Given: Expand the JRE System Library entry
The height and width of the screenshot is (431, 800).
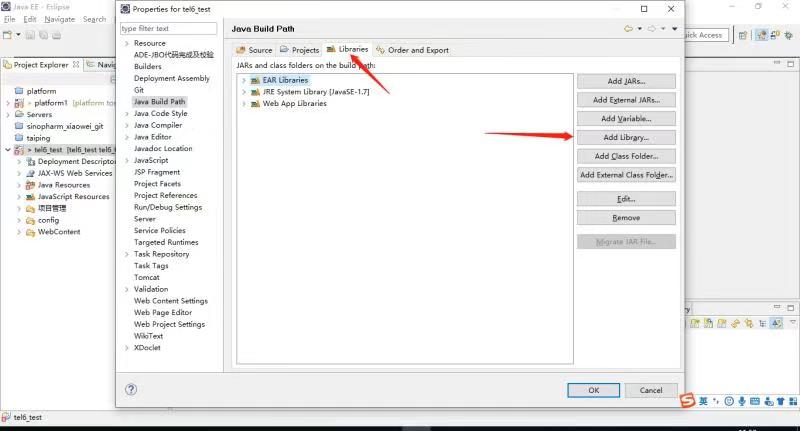Looking at the screenshot, I should click(244, 92).
